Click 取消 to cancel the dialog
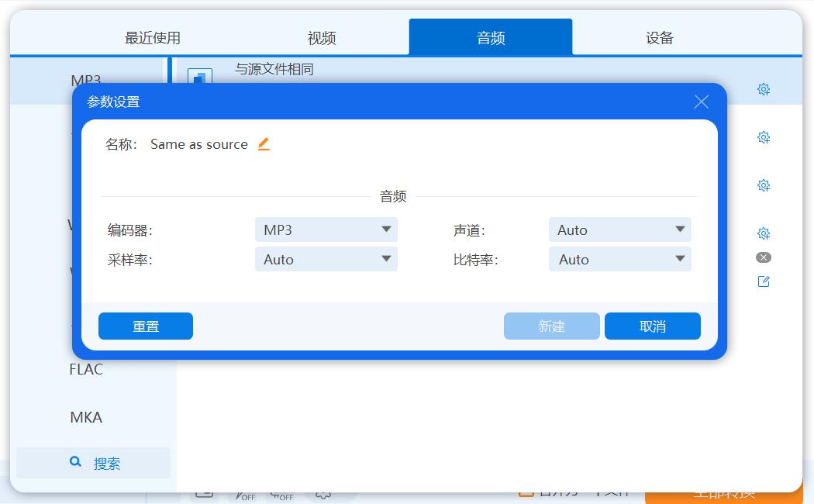814x504 pixels. (x=652, y=326)
